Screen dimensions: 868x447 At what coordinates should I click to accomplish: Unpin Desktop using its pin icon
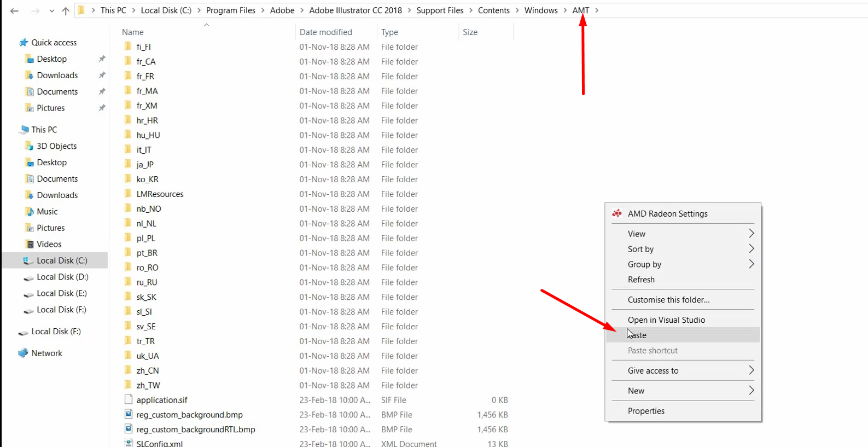coord(102,59)
